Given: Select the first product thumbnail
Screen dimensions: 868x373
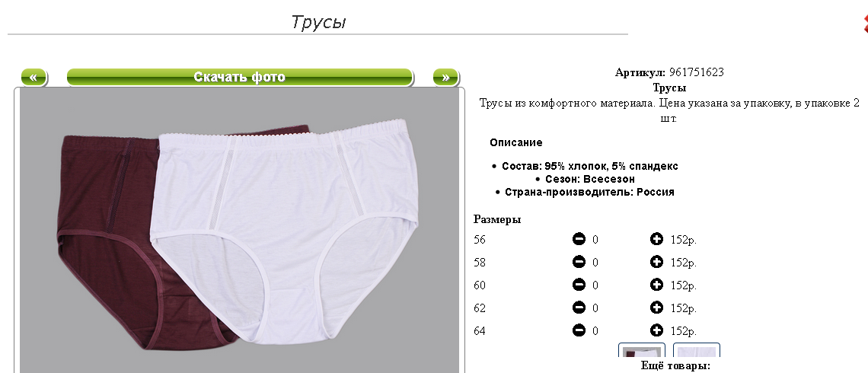Looking at the screenshot, I should (642, 350).
